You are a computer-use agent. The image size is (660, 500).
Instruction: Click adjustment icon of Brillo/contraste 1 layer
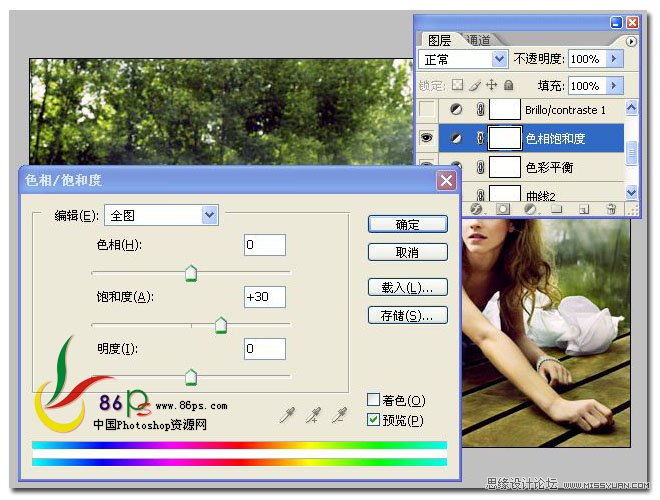(x=456, y=110)
